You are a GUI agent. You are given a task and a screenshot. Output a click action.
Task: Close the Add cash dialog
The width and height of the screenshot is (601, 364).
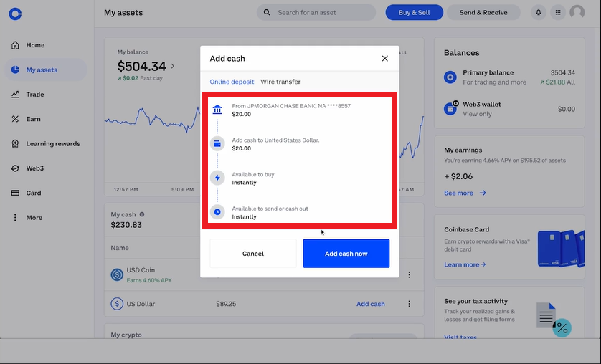pyautogui.click(x=385, y=59)
